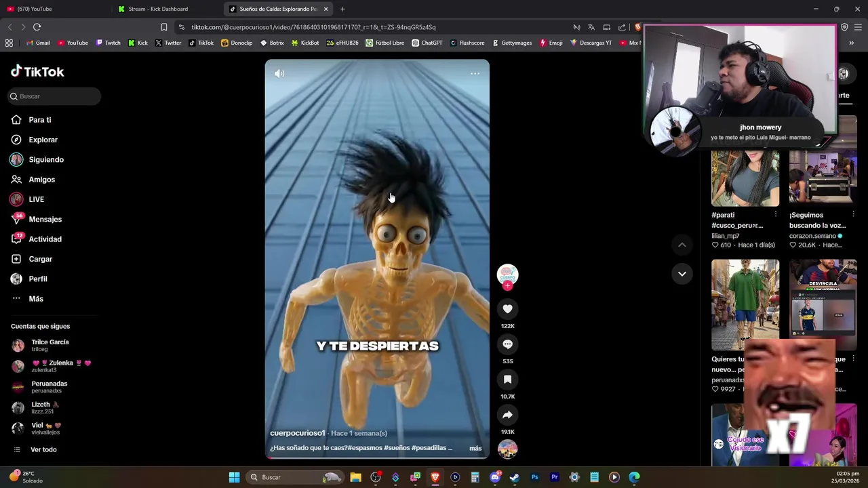This screenshot has height=488, width=868.
Task: Open the weather widget showing 26°C
Action: pyautogui.click(x=25, y=477)
